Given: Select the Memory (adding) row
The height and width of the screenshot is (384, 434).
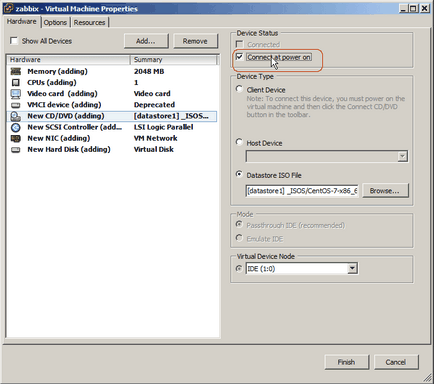Looking at the screenshot, I should coord(112,71).
